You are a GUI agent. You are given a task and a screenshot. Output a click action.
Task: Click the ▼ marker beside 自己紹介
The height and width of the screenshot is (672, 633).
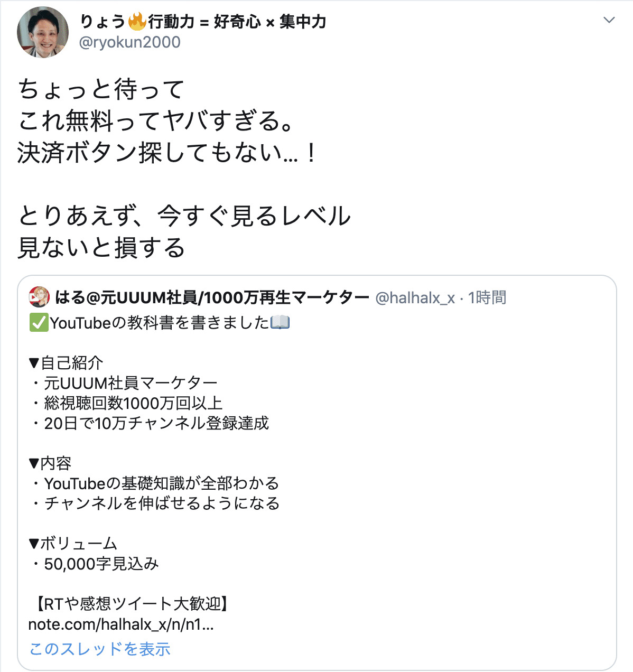[33, 363]
